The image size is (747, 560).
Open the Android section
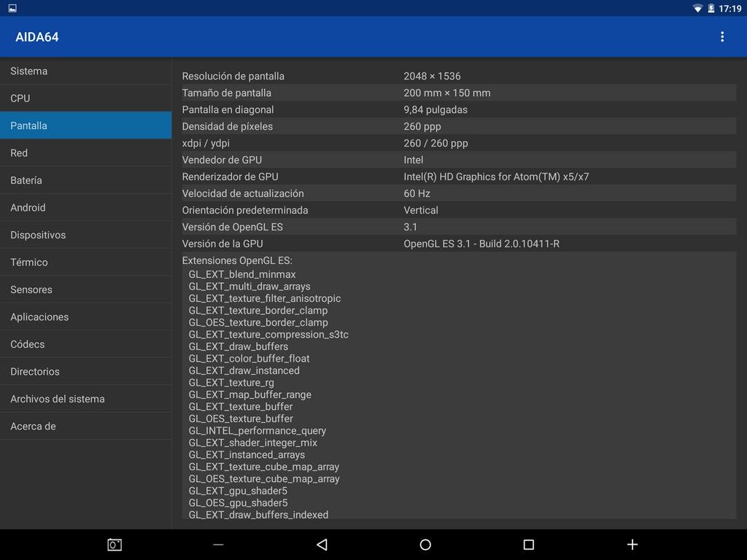point(86,208)
